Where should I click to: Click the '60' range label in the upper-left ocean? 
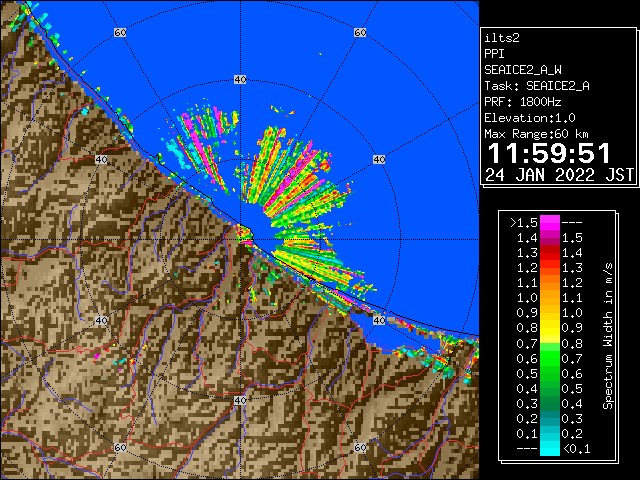pyautogui.click(x=120, y=32)
